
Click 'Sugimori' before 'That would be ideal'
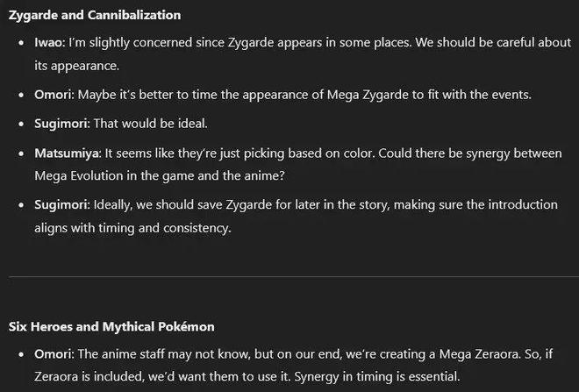click(61, 124)
